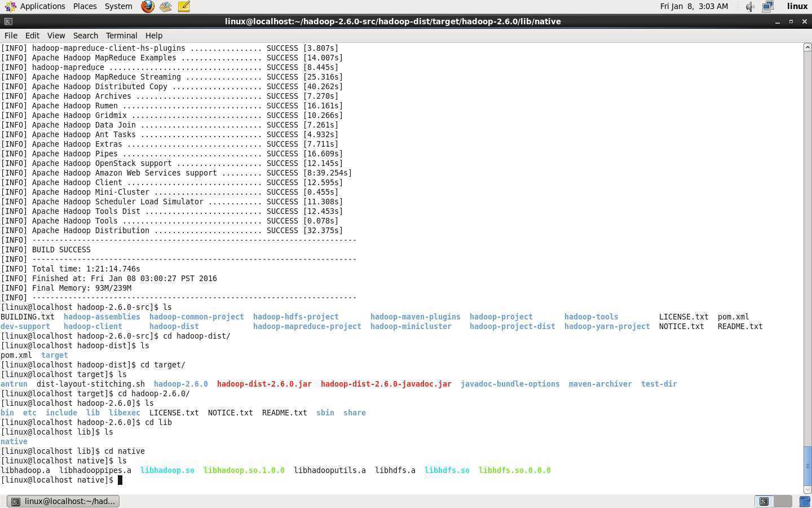Close the terminal window
Screen dimensions: 812x508
(805, 21)
